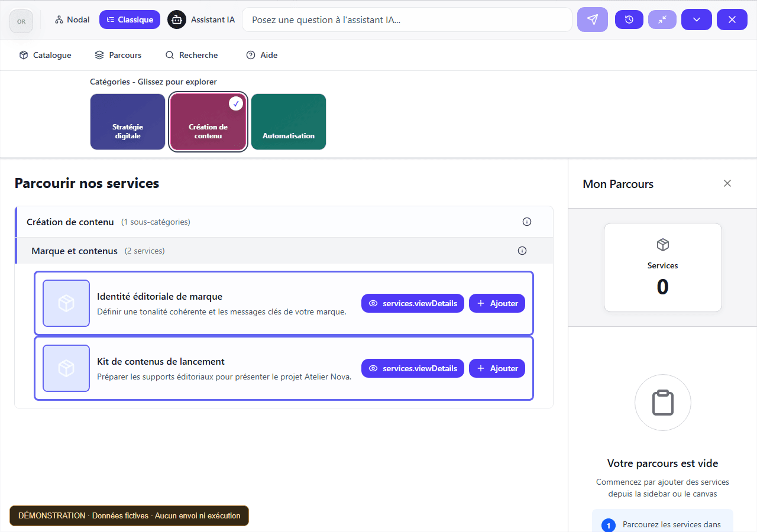This screenshot has height=532, width=757.
Task: Click the Votre parcours est vide heading
Action: 663,463
